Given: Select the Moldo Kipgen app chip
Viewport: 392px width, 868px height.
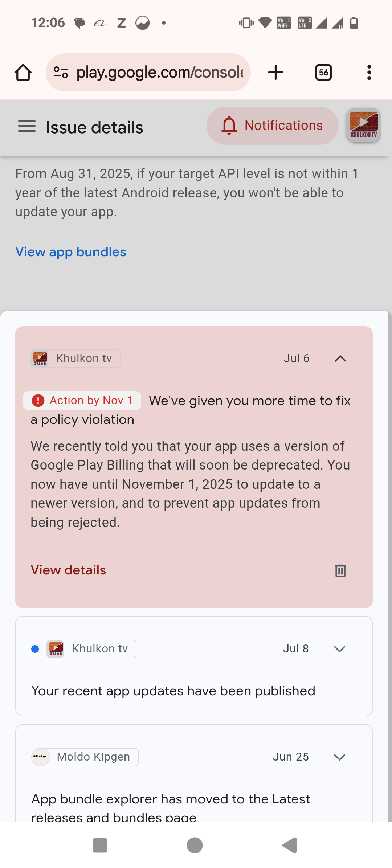Looking at the screenshot, I should 85,757.
